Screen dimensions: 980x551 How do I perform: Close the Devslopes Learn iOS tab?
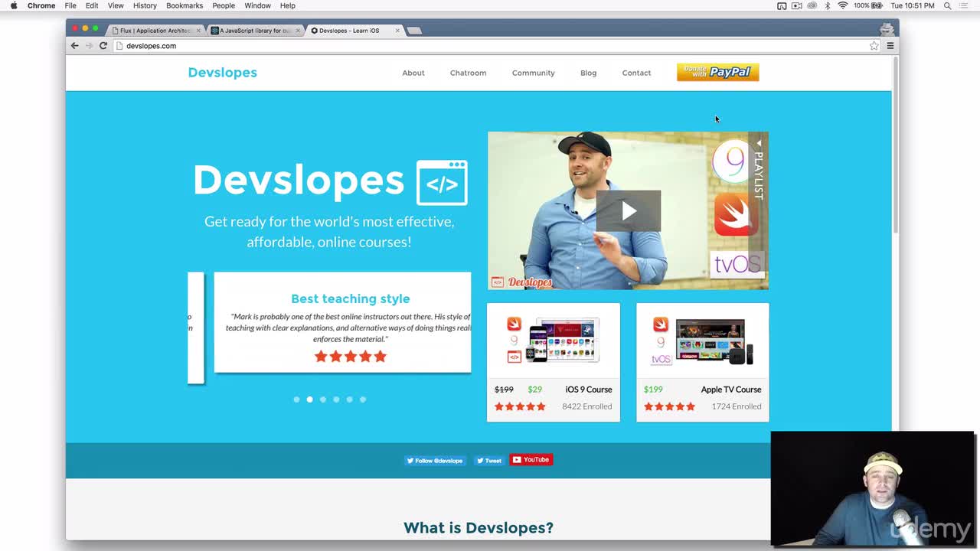(x=397, y=31)
